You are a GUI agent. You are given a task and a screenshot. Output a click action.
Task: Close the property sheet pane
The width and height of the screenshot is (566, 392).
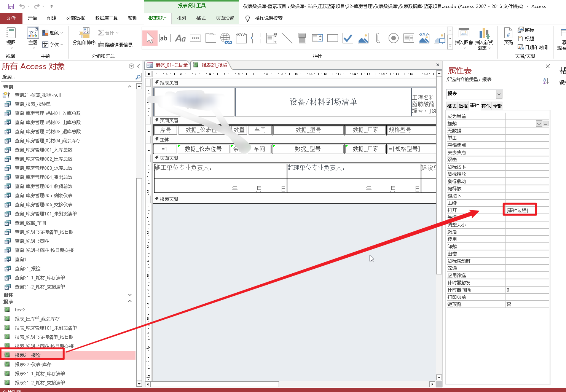coord(548,66)
